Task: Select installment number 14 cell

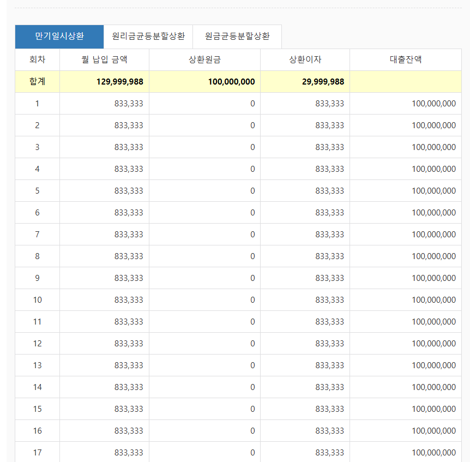Action: [x=37, y=387]
